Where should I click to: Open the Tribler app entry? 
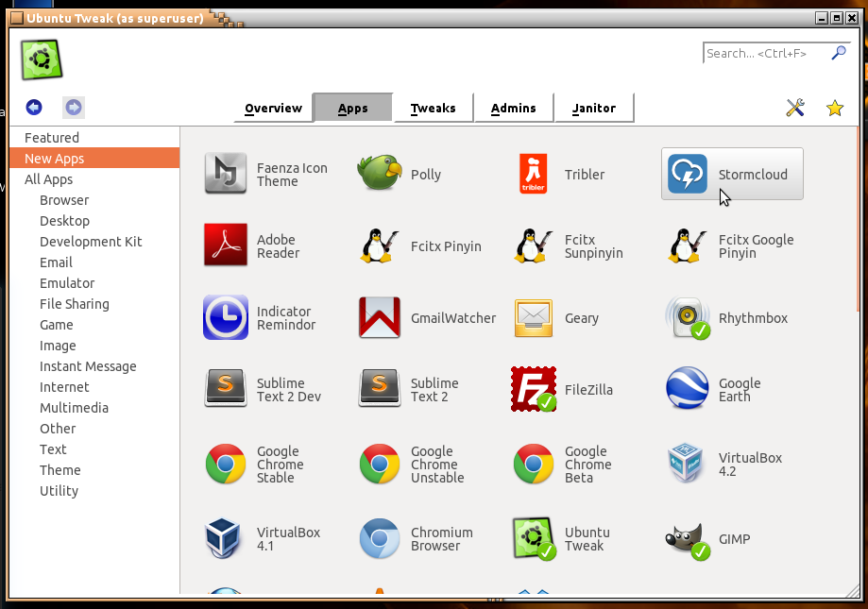534,174
